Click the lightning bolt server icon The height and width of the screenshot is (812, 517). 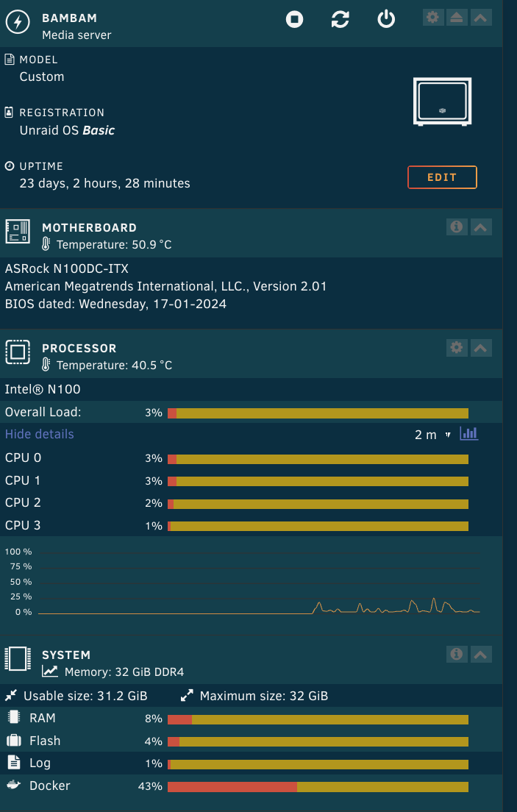point(18,22)
